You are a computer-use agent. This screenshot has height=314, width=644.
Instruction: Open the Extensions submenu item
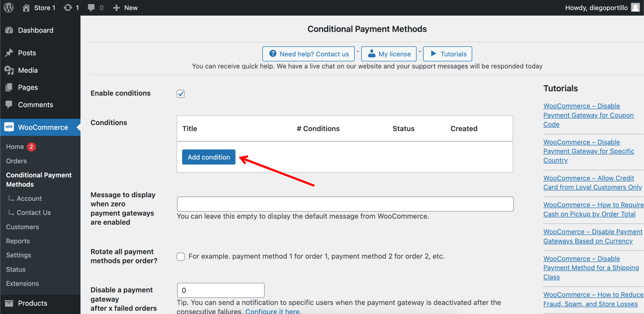(x=22, y=283)
